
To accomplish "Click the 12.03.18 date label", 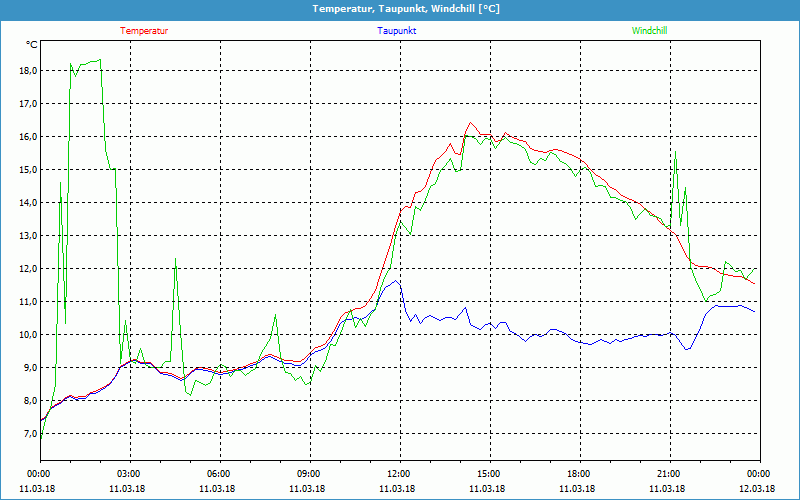I will pyautogui.click(x=758, y=489).
